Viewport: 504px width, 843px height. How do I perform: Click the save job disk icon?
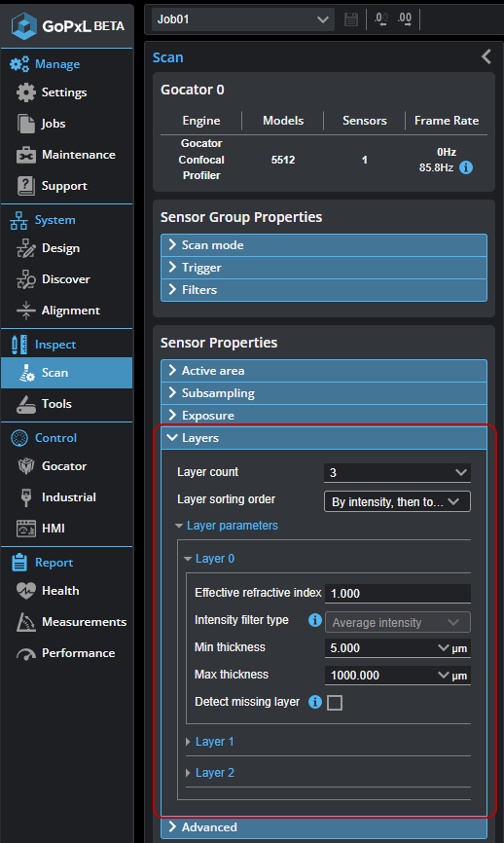click(351, 19)
